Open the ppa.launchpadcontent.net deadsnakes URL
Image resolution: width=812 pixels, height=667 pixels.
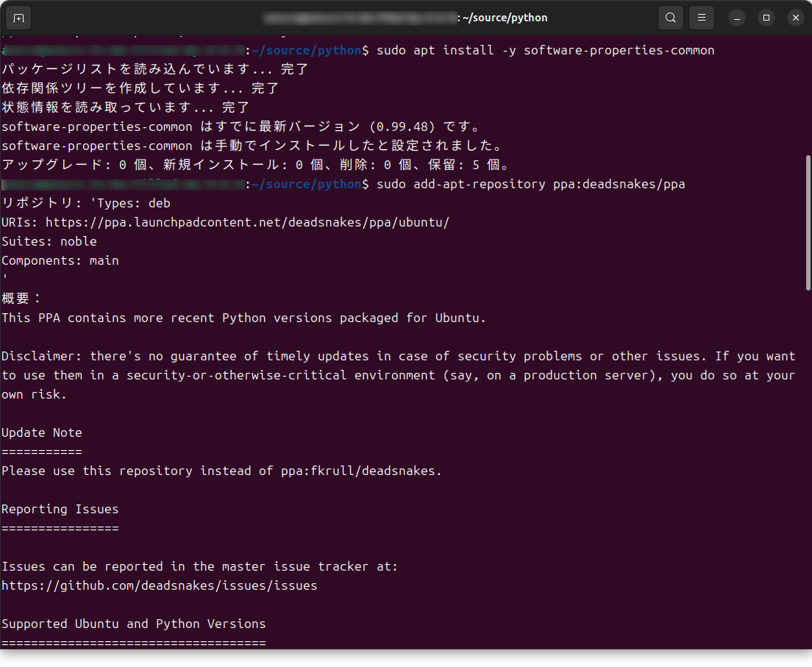click(x=247, y=222)
